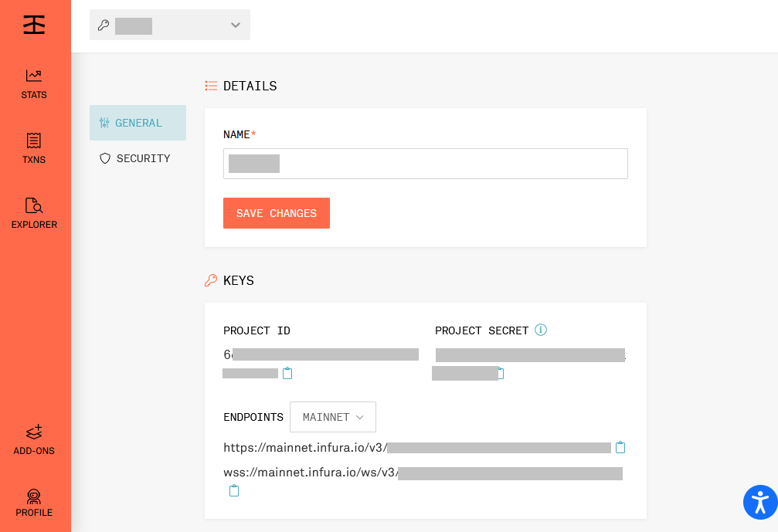Screen dimensions: 778x532
Task: Switch to the General settings tab
Action: pos(138,123)
